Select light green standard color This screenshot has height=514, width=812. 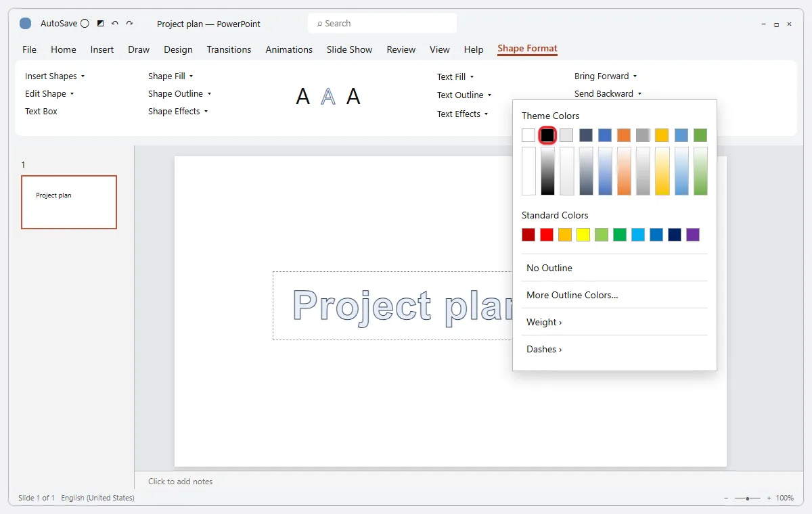pos(602,235)
